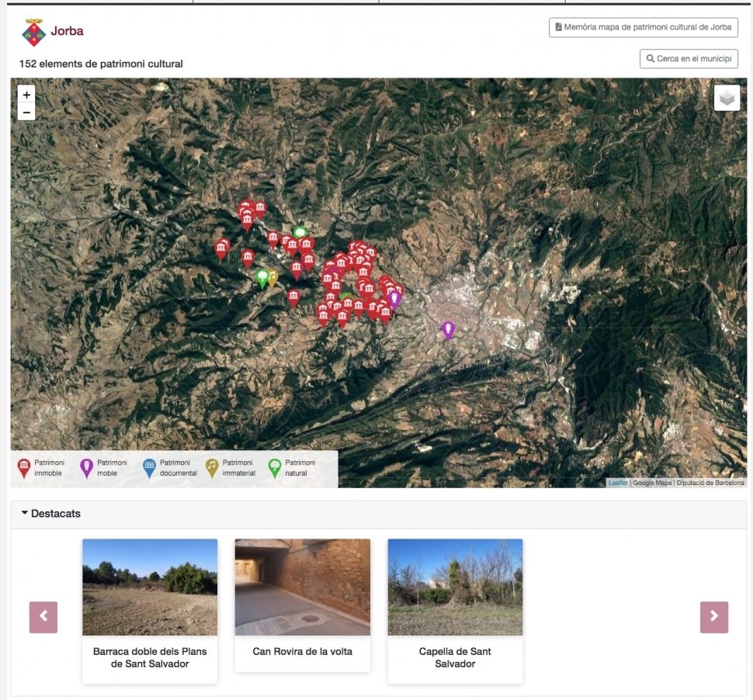Screen dimensions: 753x700
Task: Open Barraca doble dels Plans thumbnail
Action: [150, 587]
